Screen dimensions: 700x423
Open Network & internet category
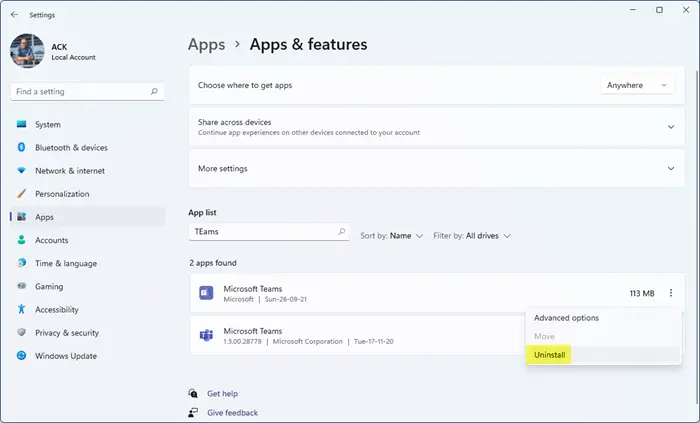(88, 171)
